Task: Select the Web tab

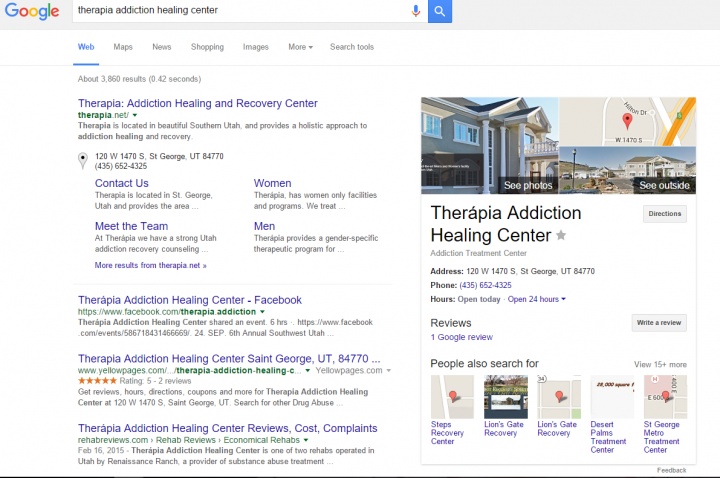Action: pyautogui.click(x=86, y=47)
